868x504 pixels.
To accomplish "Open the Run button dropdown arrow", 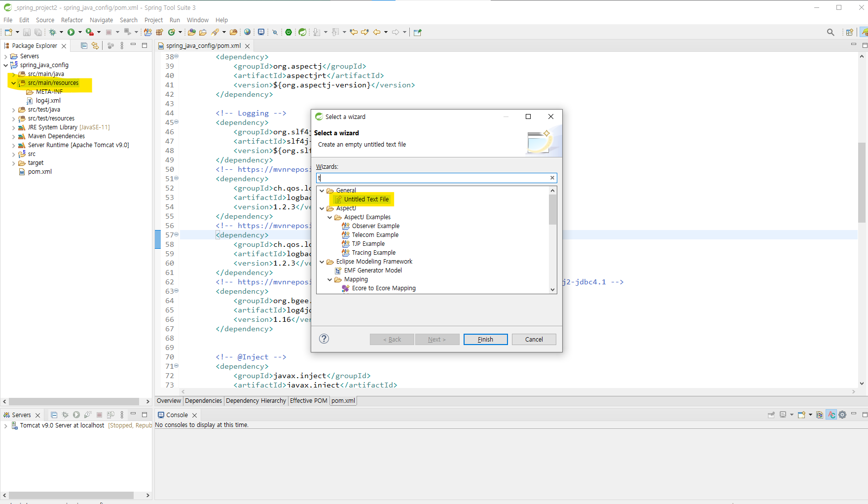I will [x=80, y=32].
